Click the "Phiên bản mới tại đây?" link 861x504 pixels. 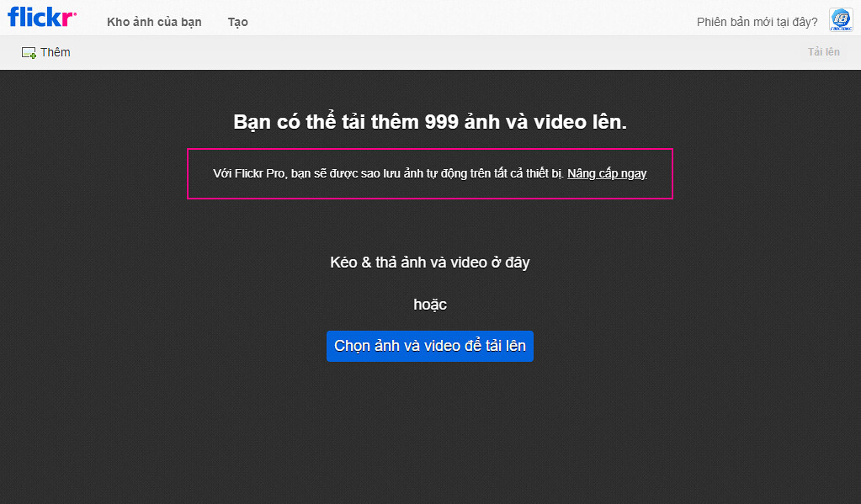pos(757,22)
